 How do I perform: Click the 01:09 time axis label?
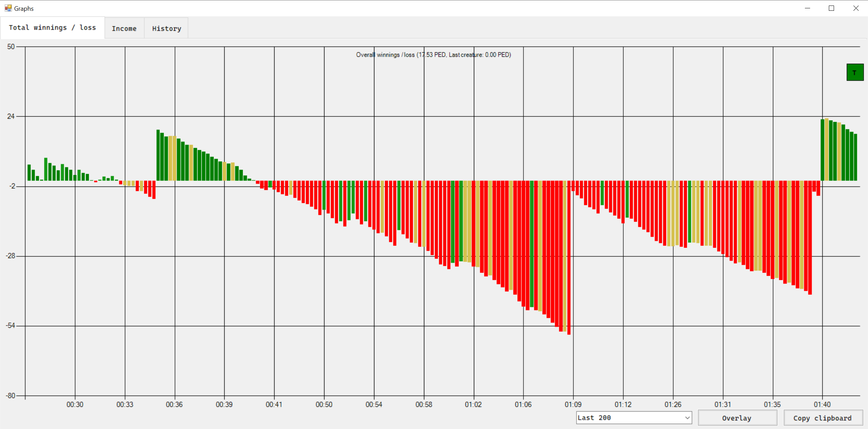573,404
